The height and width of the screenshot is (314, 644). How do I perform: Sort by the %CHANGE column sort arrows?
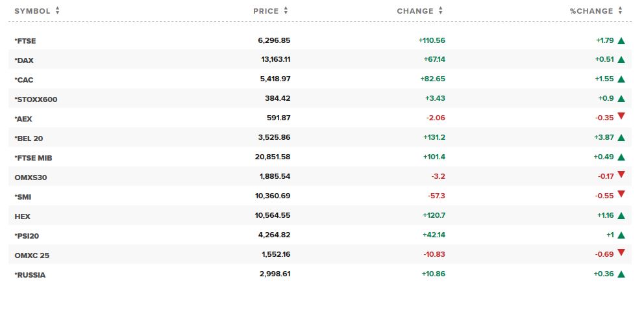620,11
